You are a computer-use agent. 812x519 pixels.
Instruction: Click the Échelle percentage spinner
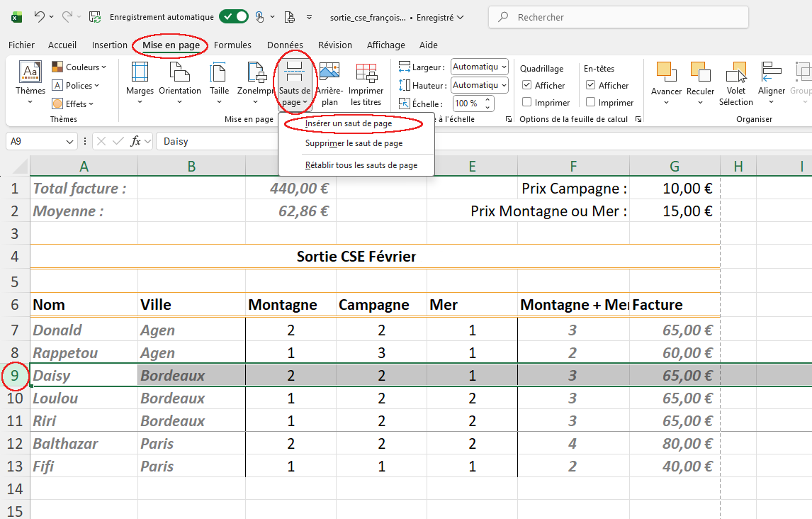(x=468, y=103)
